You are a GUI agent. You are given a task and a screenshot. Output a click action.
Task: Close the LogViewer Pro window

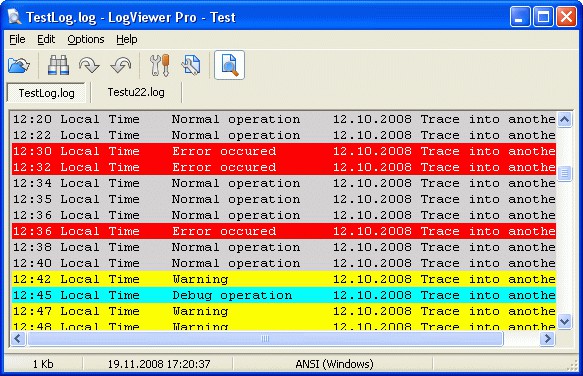click(566, 17)
